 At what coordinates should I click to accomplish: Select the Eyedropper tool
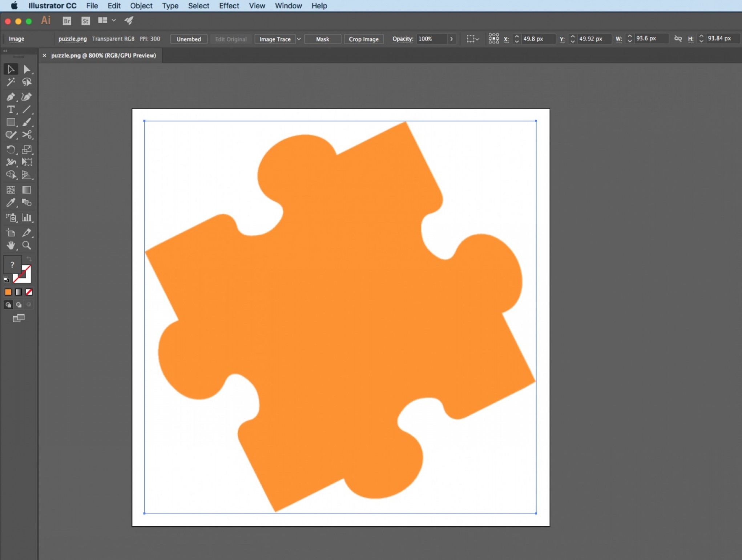tap(11, 203)
